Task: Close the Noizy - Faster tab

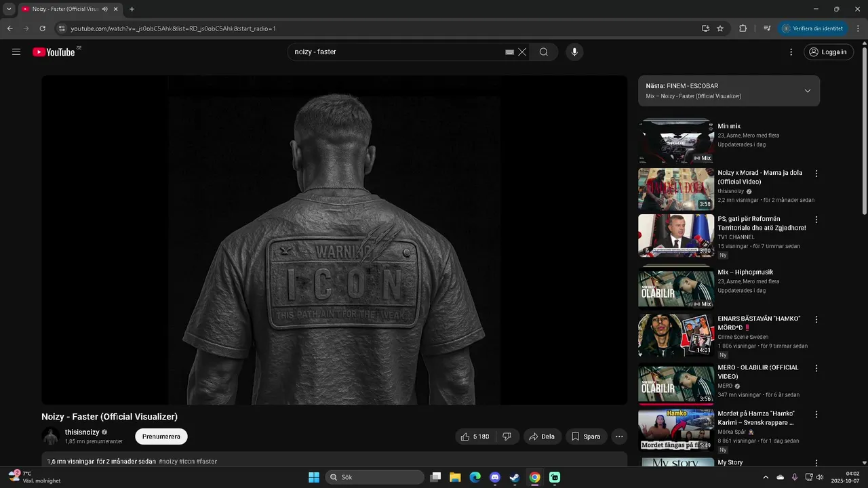Action: pos(117,9)
